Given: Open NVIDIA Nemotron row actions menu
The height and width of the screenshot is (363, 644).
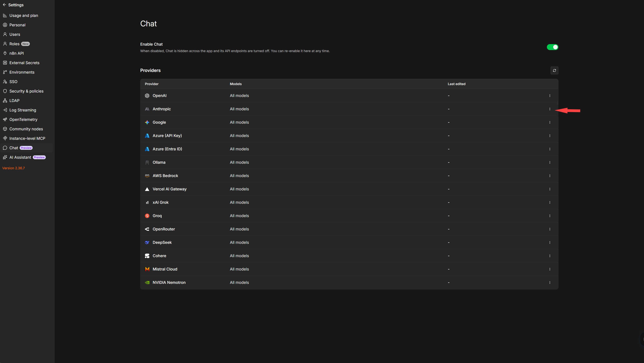Looking at the screenshot, I should (549, 282).
